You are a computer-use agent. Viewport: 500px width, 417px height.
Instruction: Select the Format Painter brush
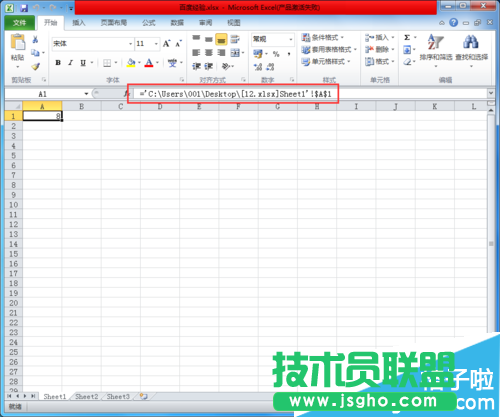pos(35,66)
